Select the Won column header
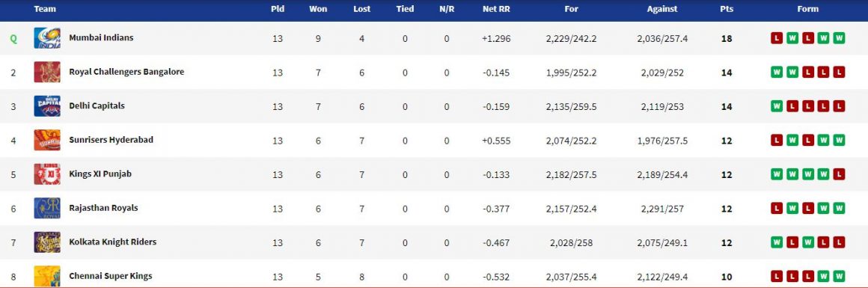Image resolution: width=868 pixels, height=288 pixels. 318,9
